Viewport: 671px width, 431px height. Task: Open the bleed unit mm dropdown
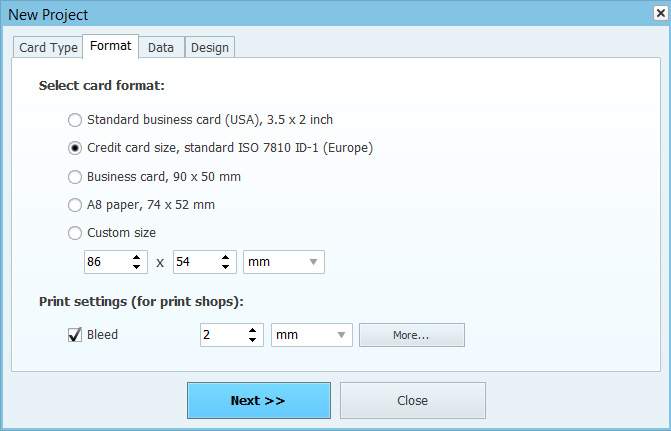click(312, 335)
